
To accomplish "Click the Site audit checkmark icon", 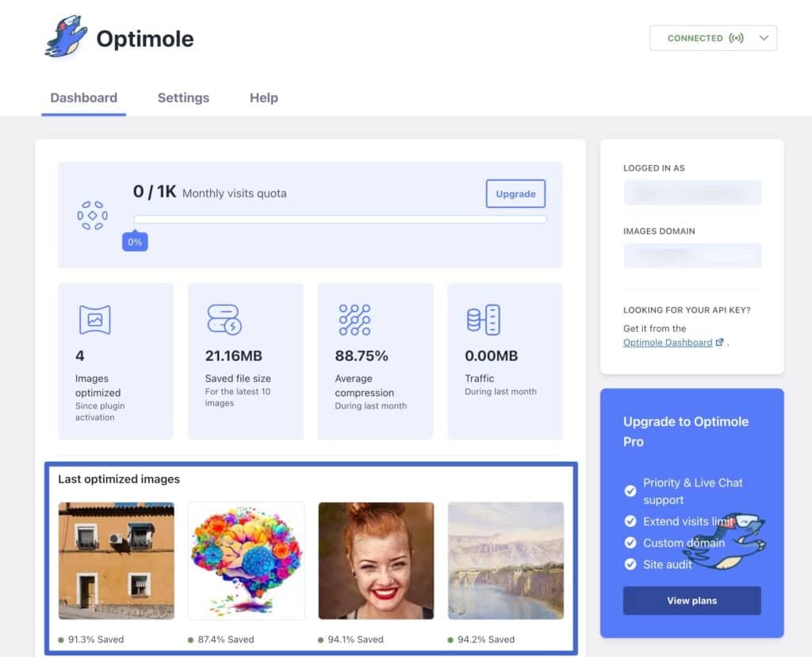I will [x=630, y=564].
